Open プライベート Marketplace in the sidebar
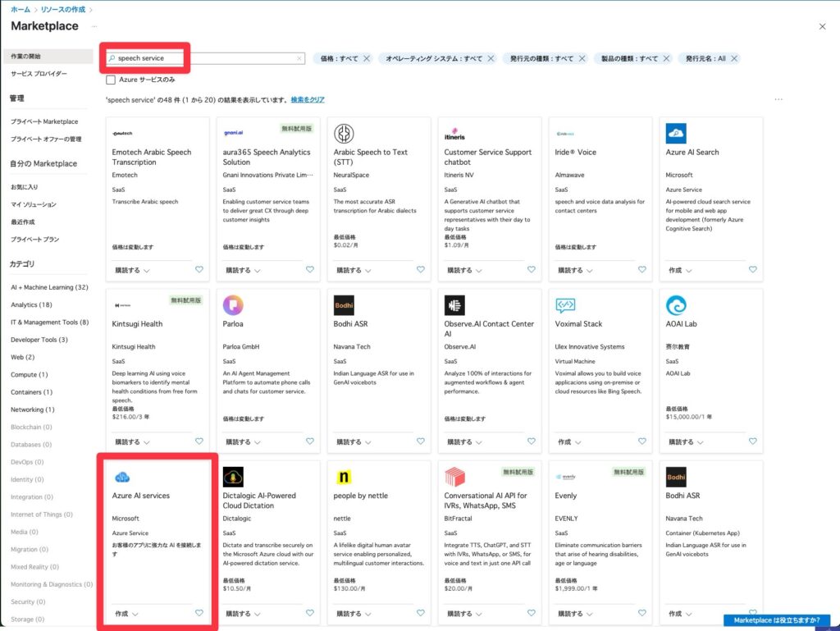Viewport: 840px width, 631px height. (44, 121)
